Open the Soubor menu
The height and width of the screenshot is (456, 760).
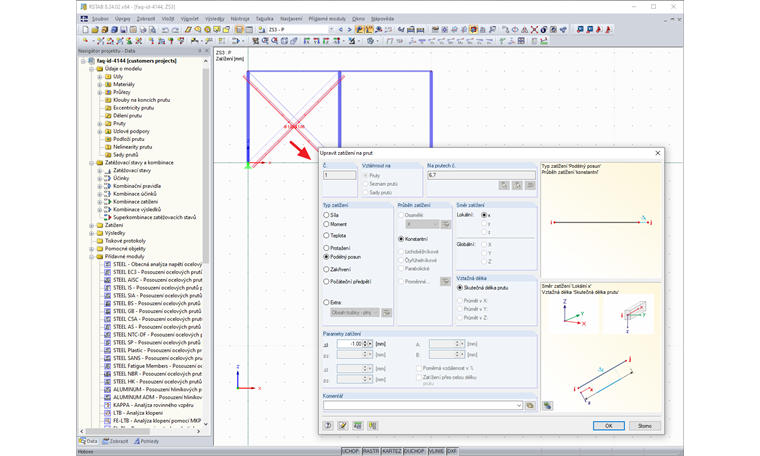tap(100, 19)
